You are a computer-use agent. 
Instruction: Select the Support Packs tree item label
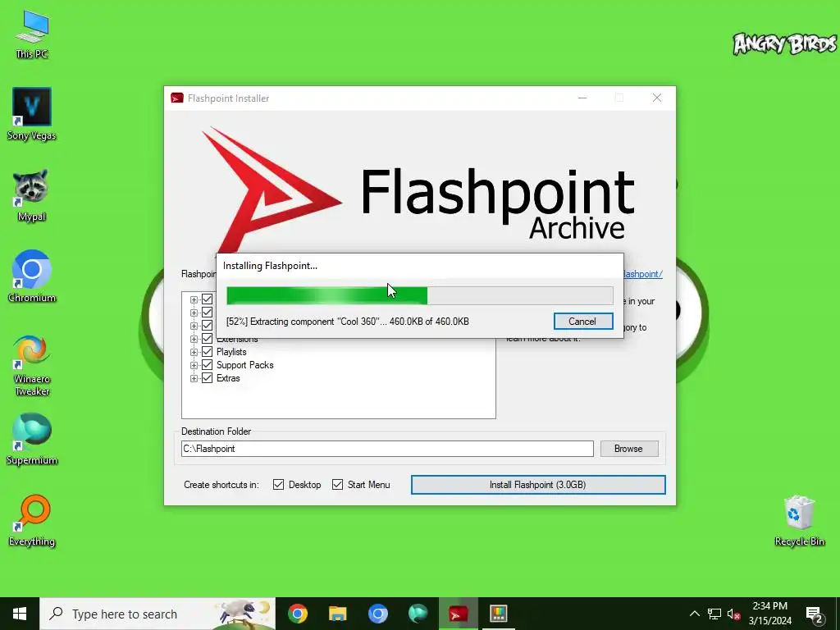tap(244, 365)
